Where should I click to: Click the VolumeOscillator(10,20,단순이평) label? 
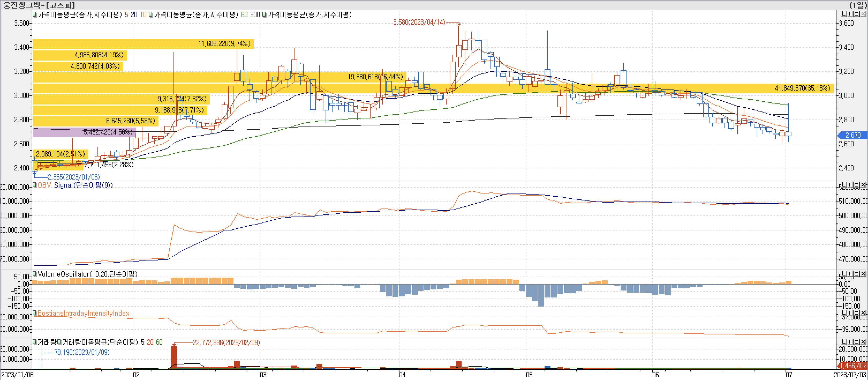click(88, 274)
